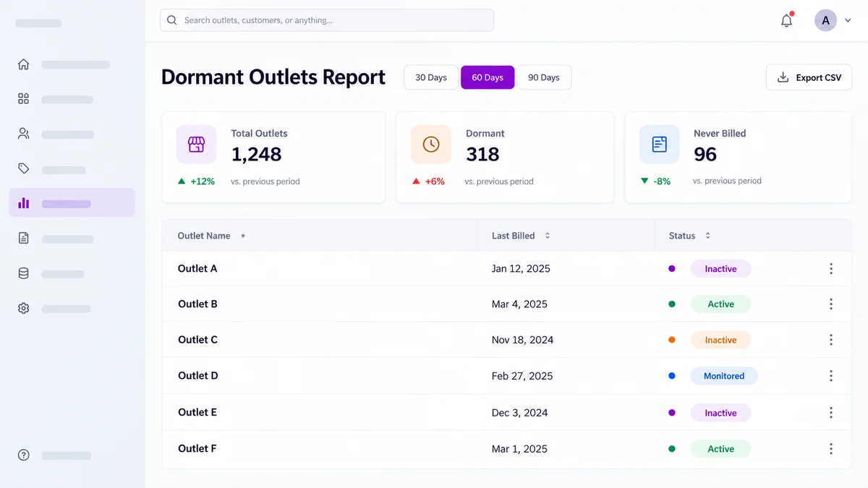Click the date Mar 4, 2025
Screen dimensions: 868x488
519,304
